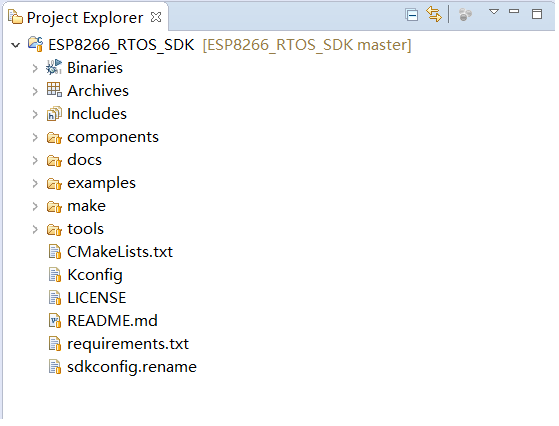Click the components folder icon
The image size is (559, 426).
click(54, 137)
